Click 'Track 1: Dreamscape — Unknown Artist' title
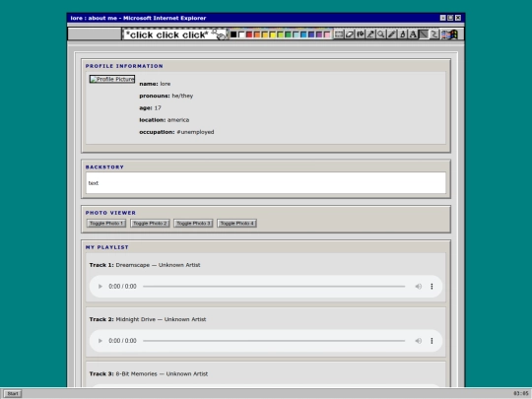The height and width of the screenshot is (399, 532). click(x=145, y=265)
